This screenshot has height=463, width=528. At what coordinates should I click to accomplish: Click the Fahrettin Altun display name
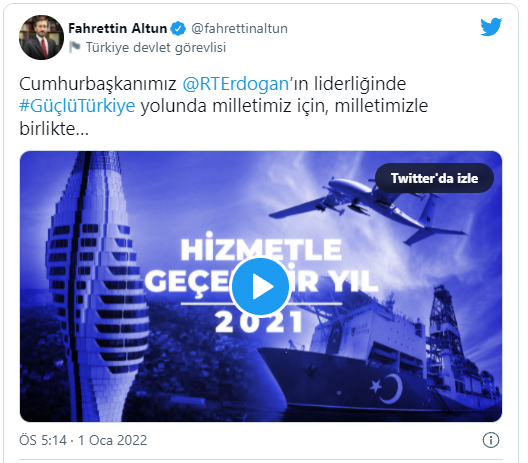[x=118, y=29]
